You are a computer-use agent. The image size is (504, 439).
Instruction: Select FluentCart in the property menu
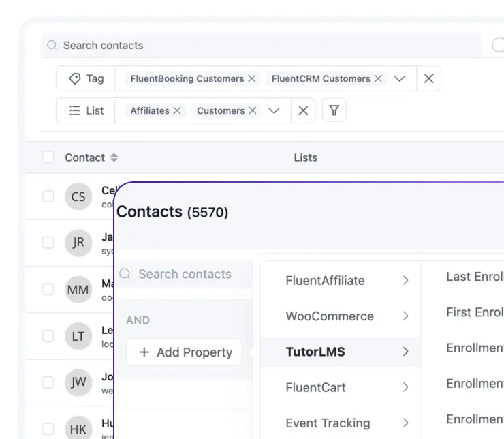(x=341, y=388)
